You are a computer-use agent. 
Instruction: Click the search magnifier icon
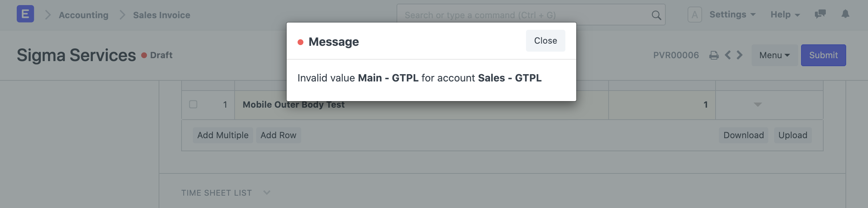point(656,15)
